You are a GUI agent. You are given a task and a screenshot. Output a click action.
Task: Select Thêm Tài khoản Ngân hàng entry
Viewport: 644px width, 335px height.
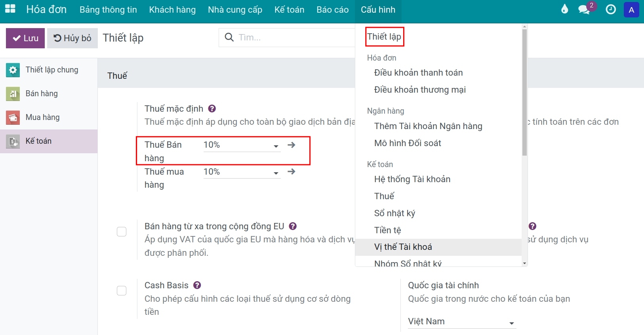(428, 126)
